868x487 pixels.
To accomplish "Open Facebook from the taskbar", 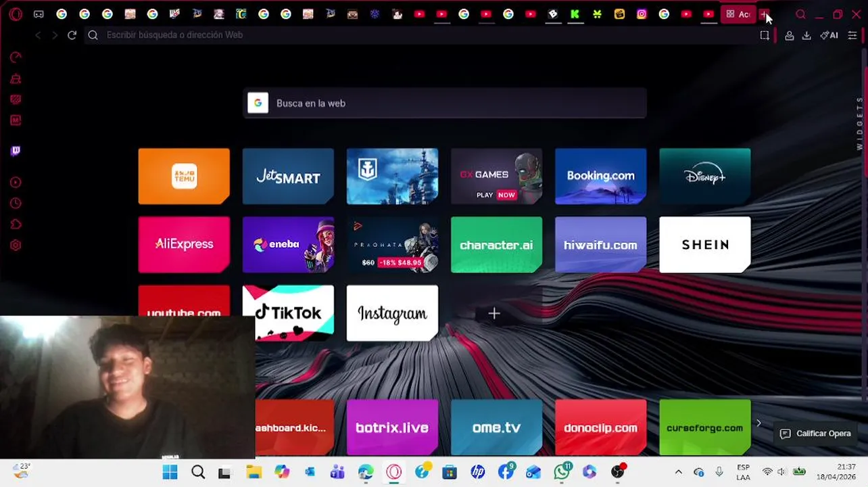I will click(x=506, y=471).
